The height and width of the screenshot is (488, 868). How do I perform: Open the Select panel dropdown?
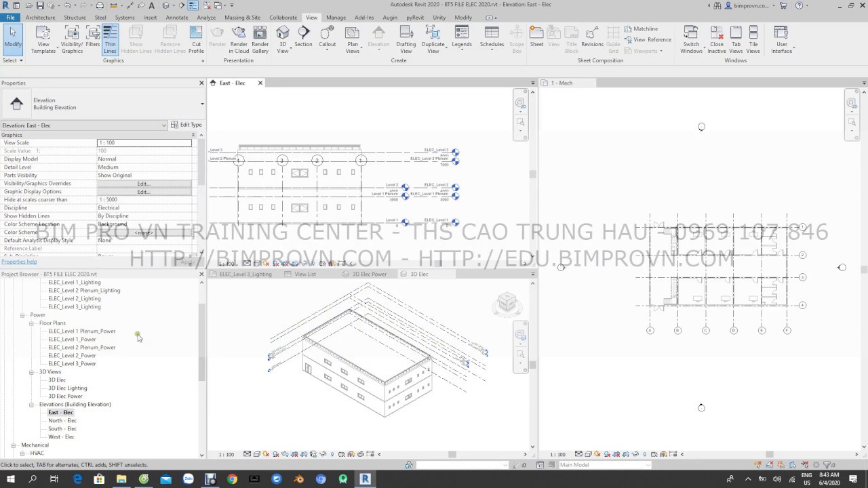(x=13, y=60)
